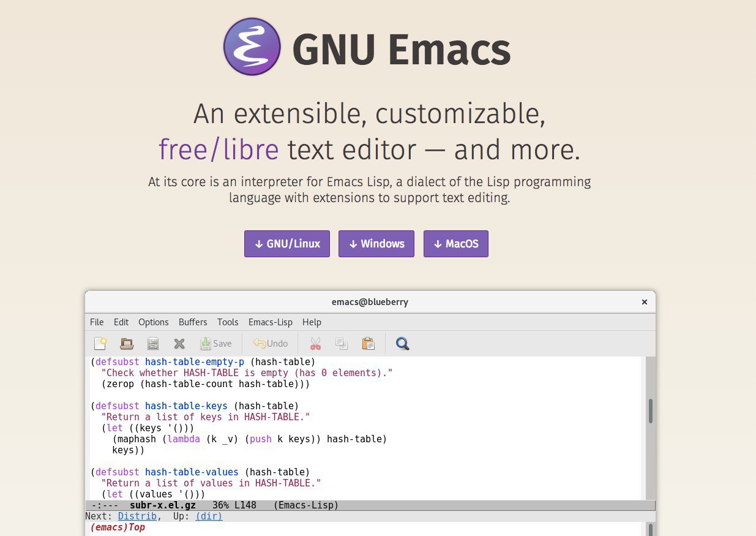Click the Kill Buffer X toolbar icon
756x536 pixels.
[x=179, y=344]
